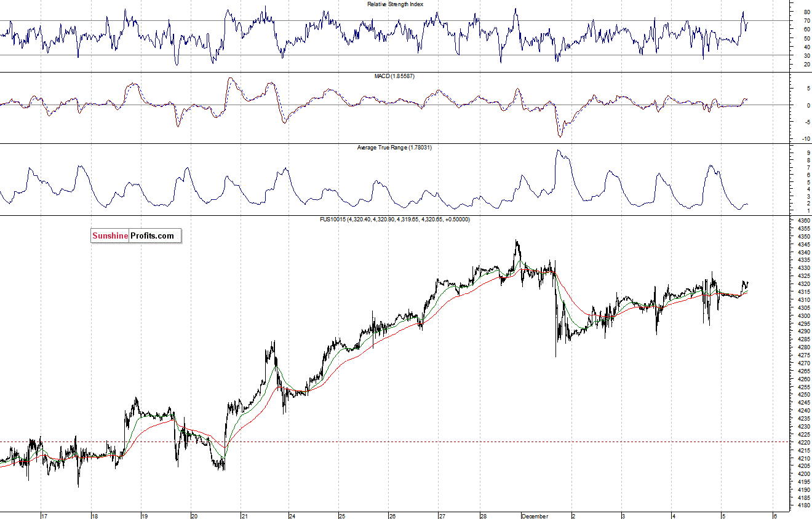Select the 4300 price axis label
This screenshot has width=812, height=519.
pos(803,315)
